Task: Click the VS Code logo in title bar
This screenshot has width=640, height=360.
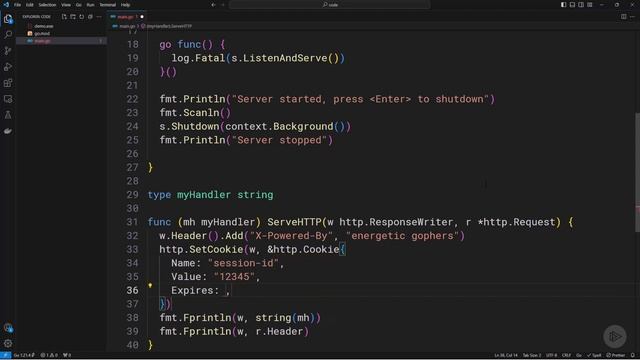Action: point(6,5)
